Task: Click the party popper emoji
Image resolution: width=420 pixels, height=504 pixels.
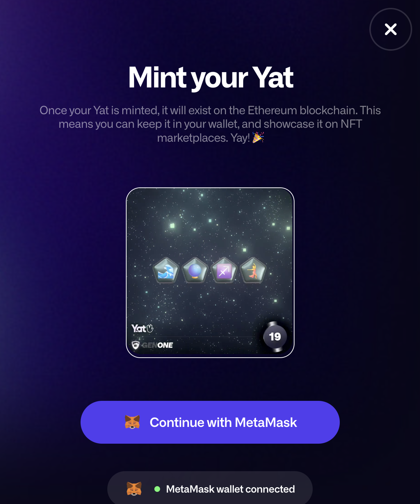Action: coord(258,137)
